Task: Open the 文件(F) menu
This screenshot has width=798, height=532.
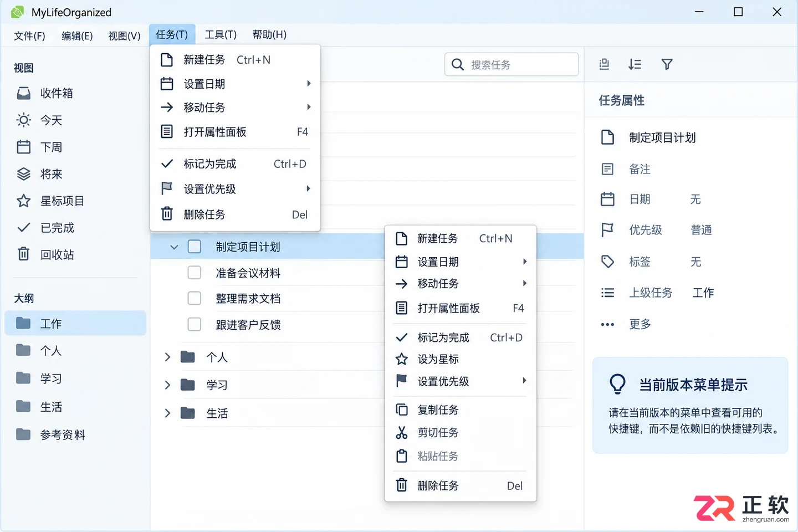Action: pyautogui.click(x=29, y=35)
